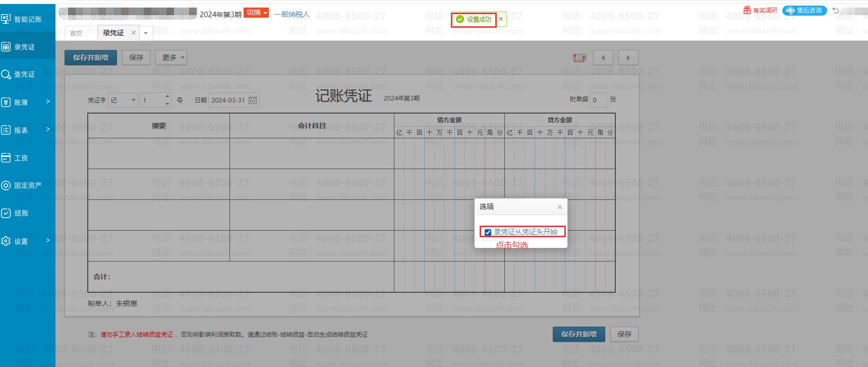This screenshot has width=868, height=367.
Task: Click 售后咨询 button in header
Action: point(804,11)
